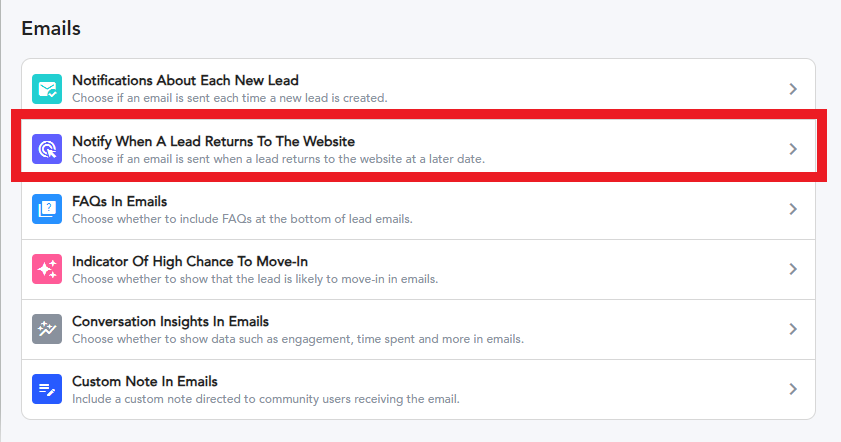Click the Emails section heading

pos(51,28)
